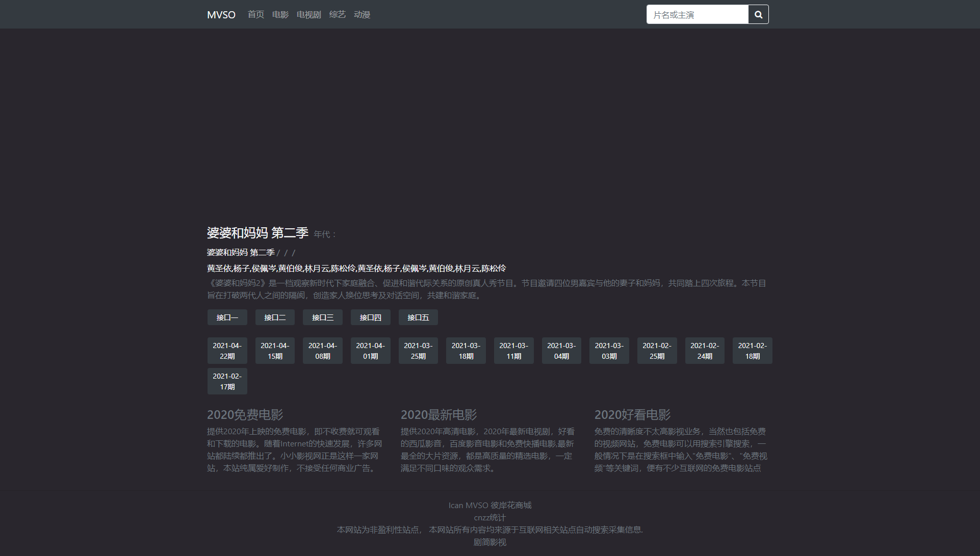Screen dimensions: 980x556
Task: Play the 2021-03-25期 episode
Action: (x=418, y=351)
